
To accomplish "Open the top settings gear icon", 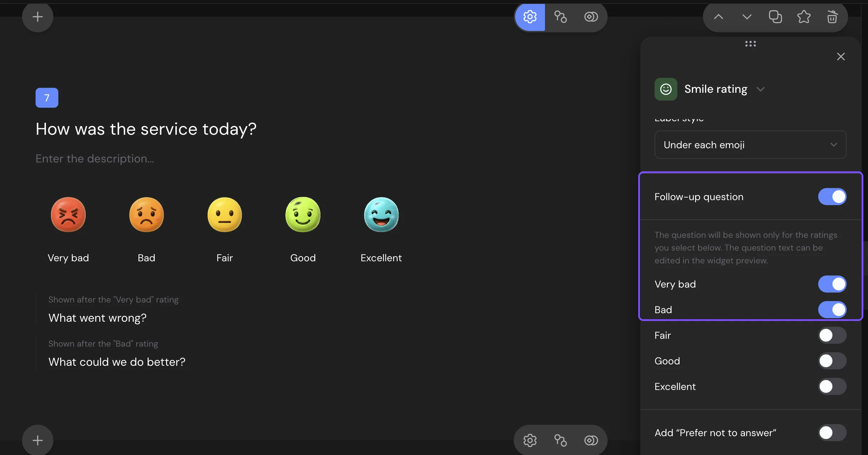I will pyautogui.click(x=530, y=17).
